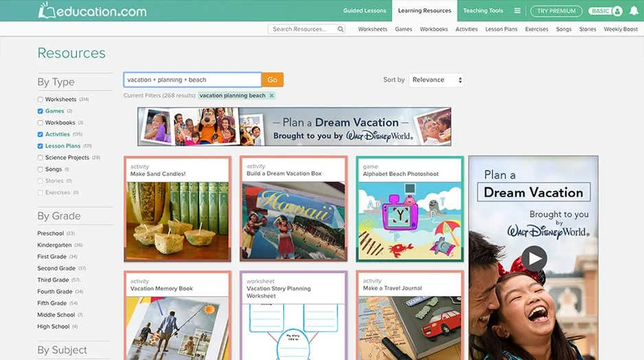Filter by First Grade
Viewport: 644px width, 360px height.
(x=52, y=256)
